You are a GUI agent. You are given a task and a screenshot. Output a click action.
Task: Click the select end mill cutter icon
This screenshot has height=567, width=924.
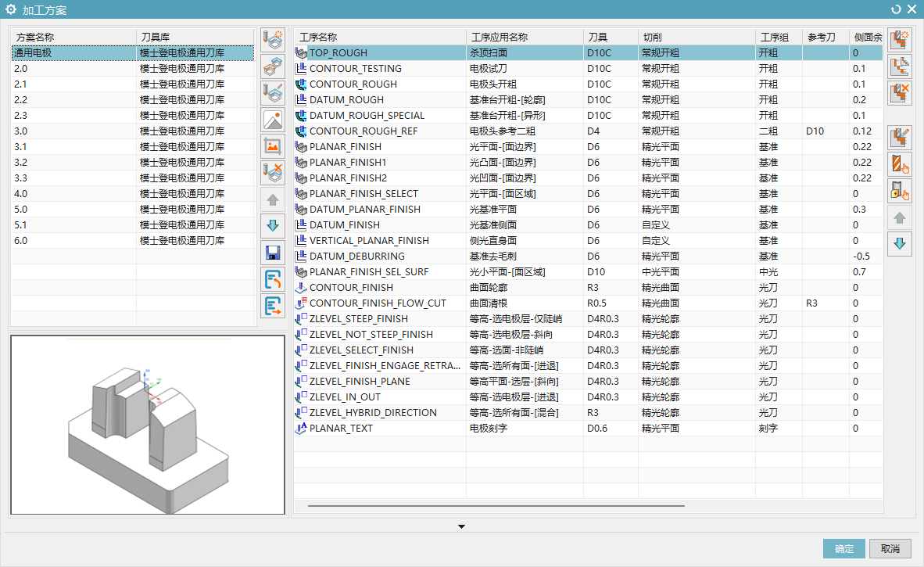click(900, 164)
